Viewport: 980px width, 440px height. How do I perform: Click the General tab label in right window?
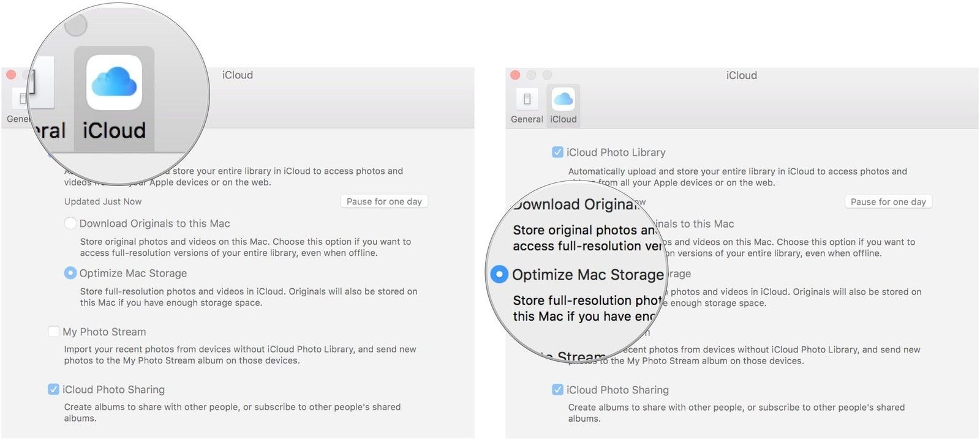click(527, 119)
